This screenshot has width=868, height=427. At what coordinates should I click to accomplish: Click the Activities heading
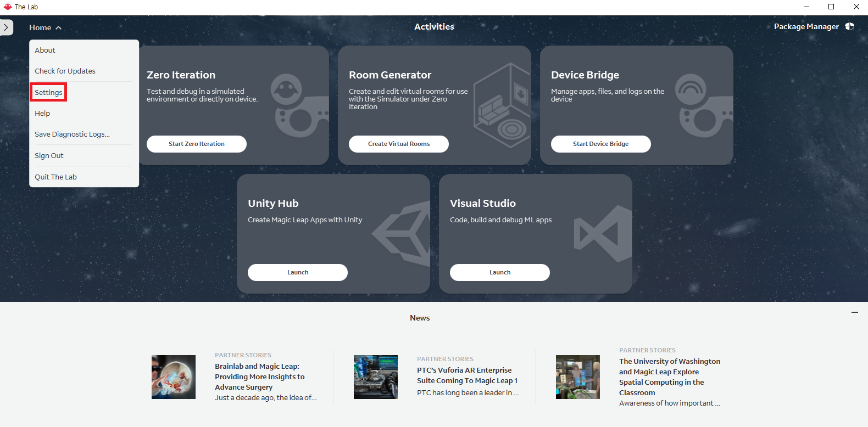coord(434,26)
